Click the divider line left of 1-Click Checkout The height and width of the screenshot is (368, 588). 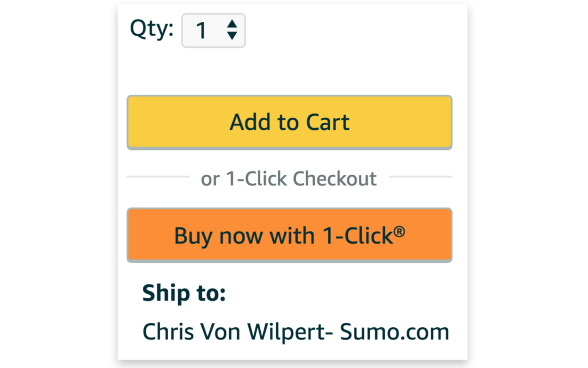tap(158, 177)
